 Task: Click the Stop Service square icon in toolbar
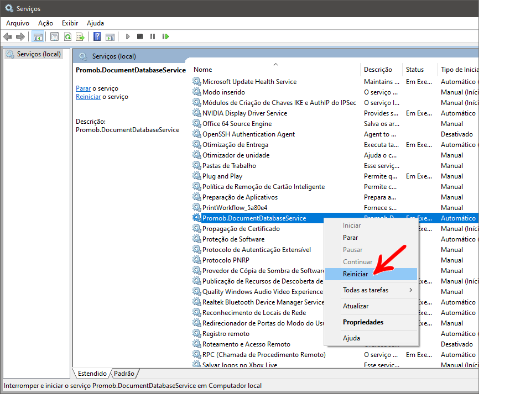140,36
